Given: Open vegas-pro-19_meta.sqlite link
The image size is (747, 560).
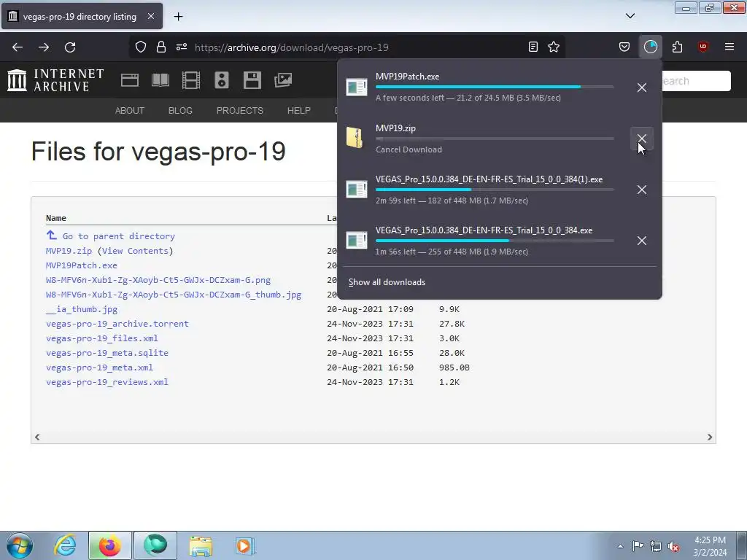Looking at the screenshot, I should coord(107,353).
